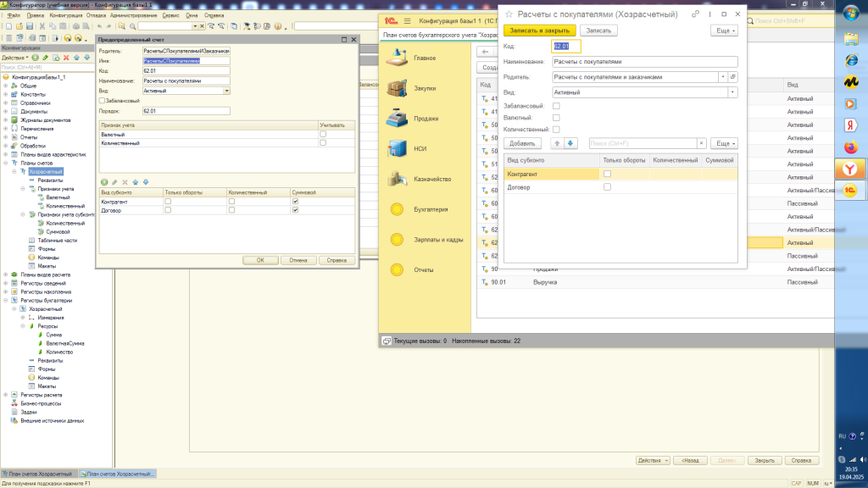Toggle Только обороты for Договор in 1C dialog

(607, 187)
